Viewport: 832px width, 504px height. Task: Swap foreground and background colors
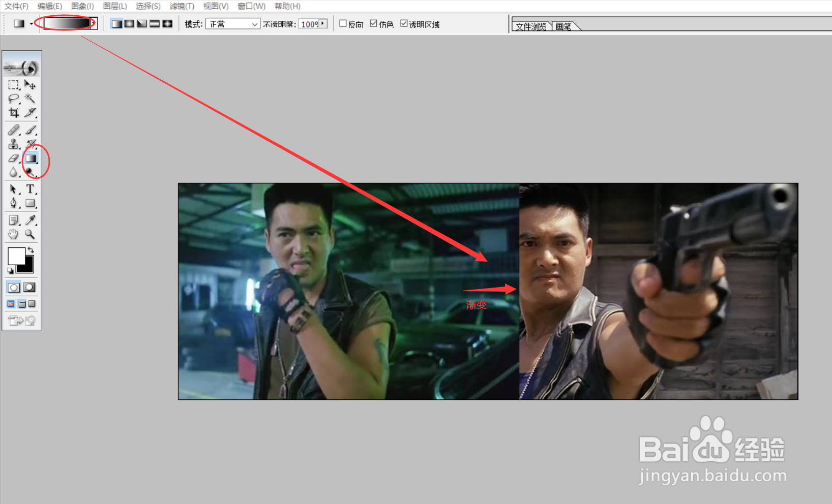pos(31,249)
